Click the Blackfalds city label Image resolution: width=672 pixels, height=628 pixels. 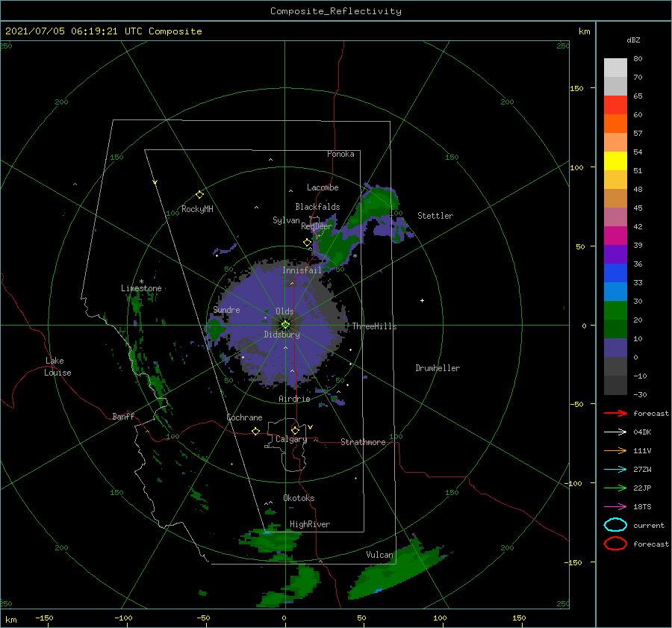(x=317, y=207)
